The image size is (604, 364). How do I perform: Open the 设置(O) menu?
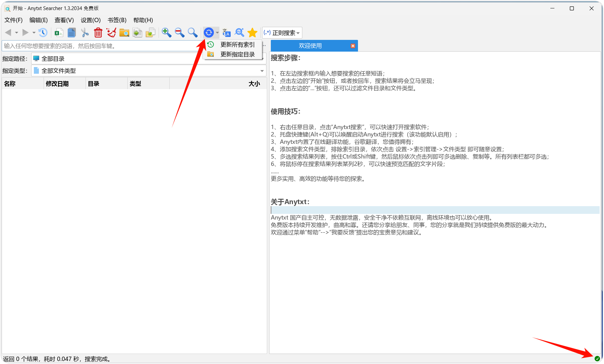[90, 20]
